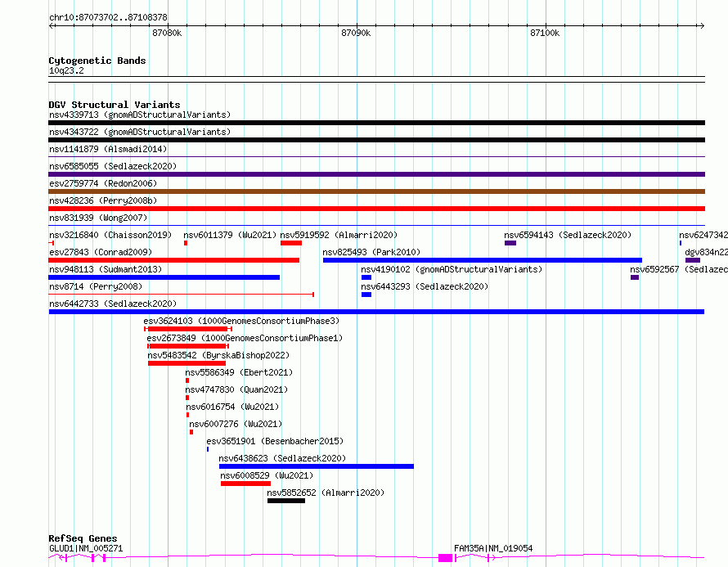728x567 pixels.
Task: Click the brown esv2759774 variant bar
Action: (x=376, y=191)
